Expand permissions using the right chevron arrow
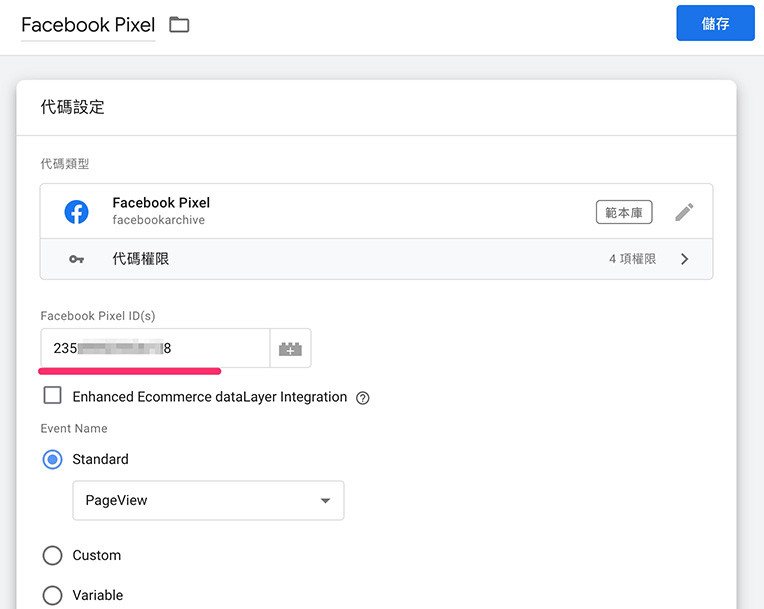 coord(685,259)
